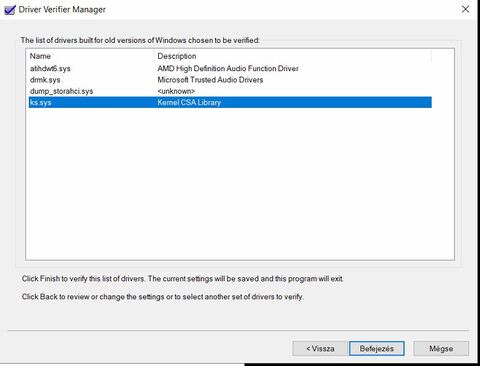Select the atihdwt6.sys driver entry
The height and width of the screenshot is (366, 480).
50,69
